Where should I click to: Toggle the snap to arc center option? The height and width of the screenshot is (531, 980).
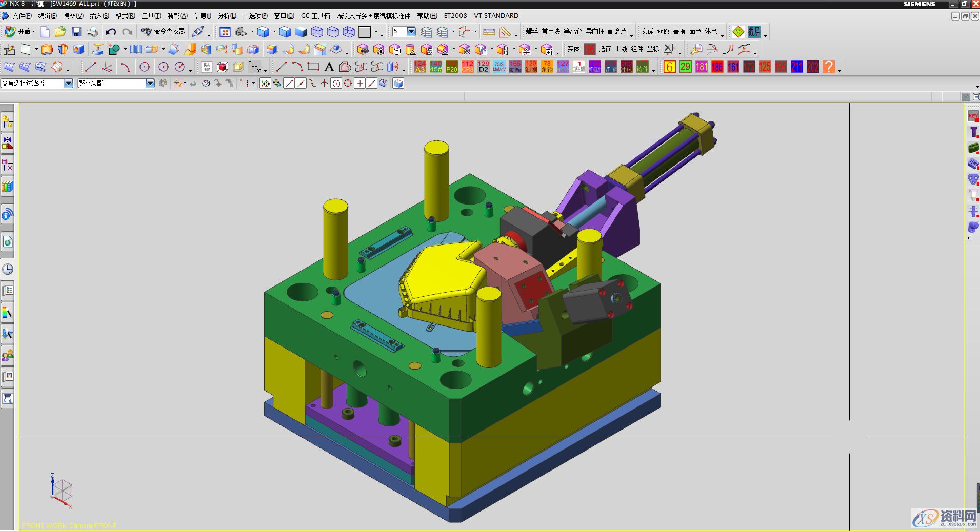pyautogui.click(x=336, y=84)
